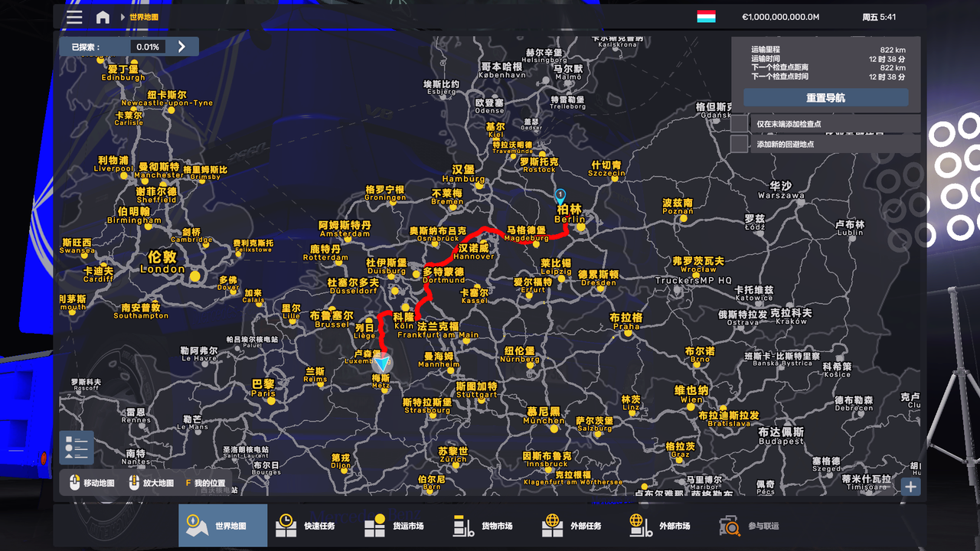Image resolution: width=980 pixels, height=551 pixels.
Task: Click the player truck position marker near Metz
Action: (382, 364)
